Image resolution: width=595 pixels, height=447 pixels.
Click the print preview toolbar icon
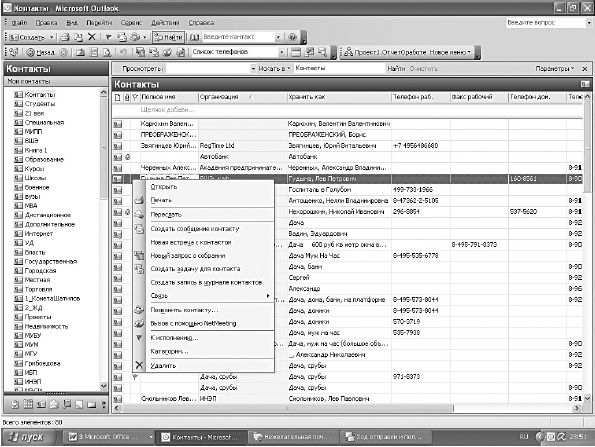pos(107,52)
